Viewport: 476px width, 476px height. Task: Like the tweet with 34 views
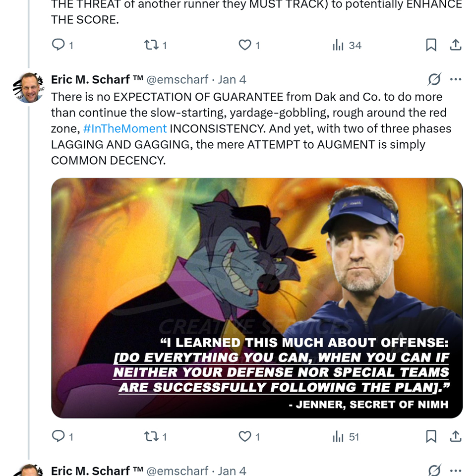point(245,45)
